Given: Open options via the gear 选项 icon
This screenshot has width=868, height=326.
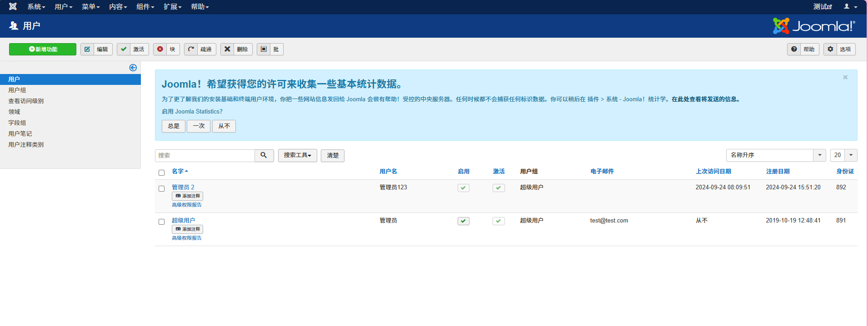Looking at the screenshot, I should [x=830, y=49].
